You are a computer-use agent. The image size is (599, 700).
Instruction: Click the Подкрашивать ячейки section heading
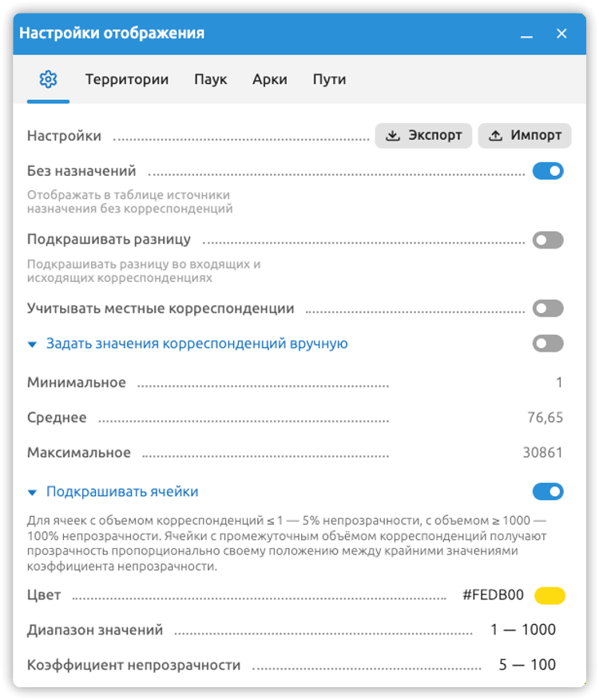pyautogui.click(x=122, y=491)
